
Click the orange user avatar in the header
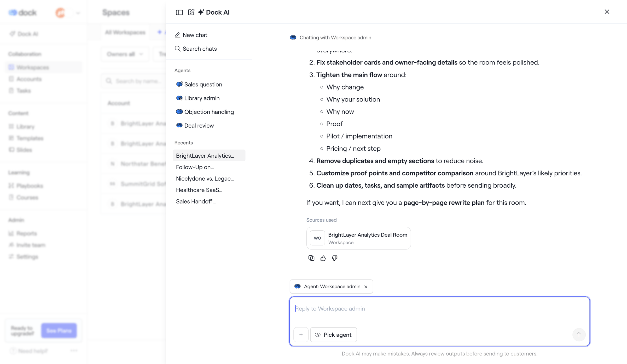60,13
